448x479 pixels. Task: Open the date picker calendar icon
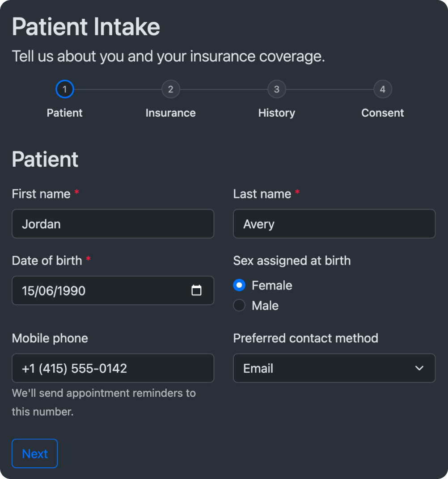(196, 290)
